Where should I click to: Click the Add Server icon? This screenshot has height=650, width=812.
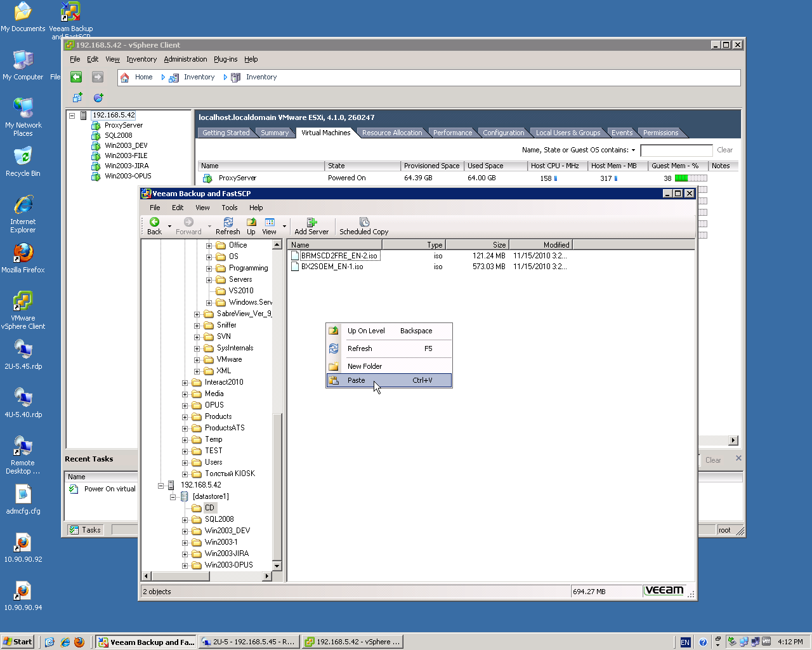(x=311, y=222)
